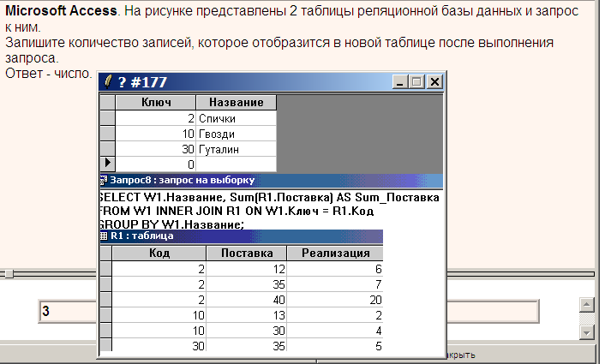605x364 pixels.
Task: Click the row selector of the Спички row
Action: tap(107, 118)
